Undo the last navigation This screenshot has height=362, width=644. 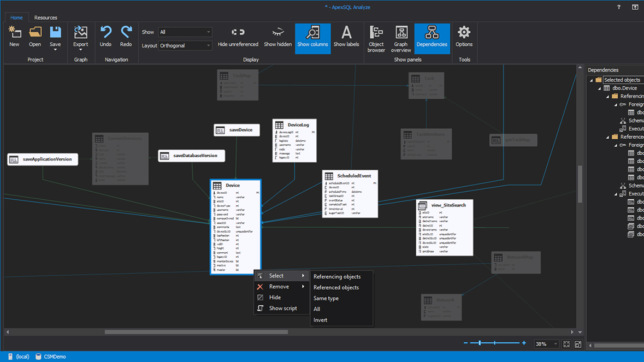coord(105,37)
